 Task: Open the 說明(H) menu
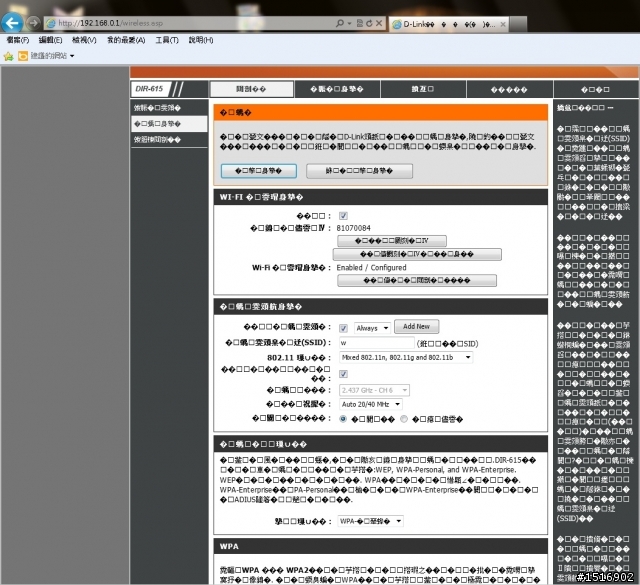pos(201,40)
